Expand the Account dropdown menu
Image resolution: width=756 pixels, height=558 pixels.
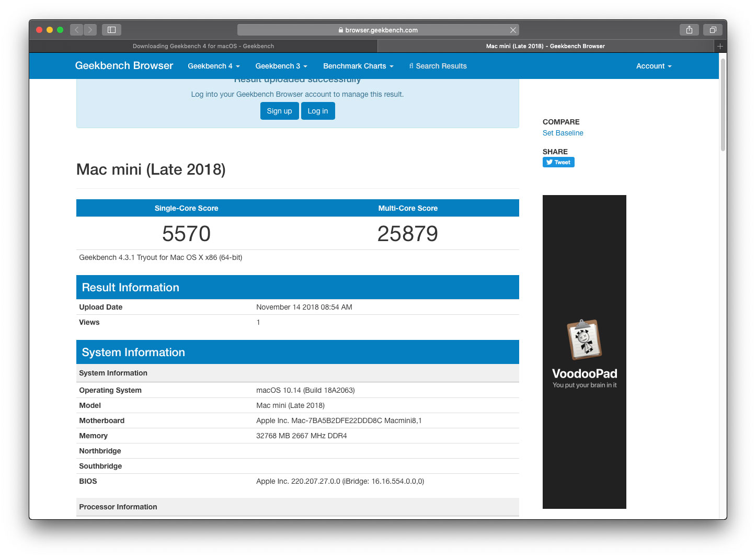(x=654, y=66)
